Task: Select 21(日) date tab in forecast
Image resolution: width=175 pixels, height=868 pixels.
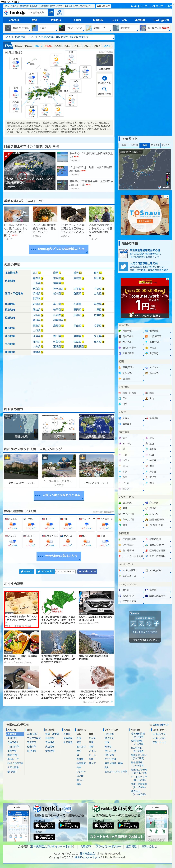Action: pos(48,46)
